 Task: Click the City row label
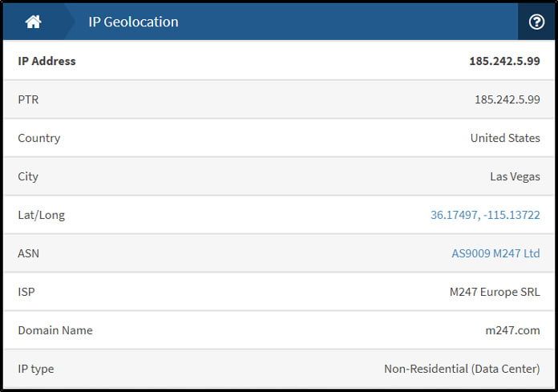[x=28, y=176]
